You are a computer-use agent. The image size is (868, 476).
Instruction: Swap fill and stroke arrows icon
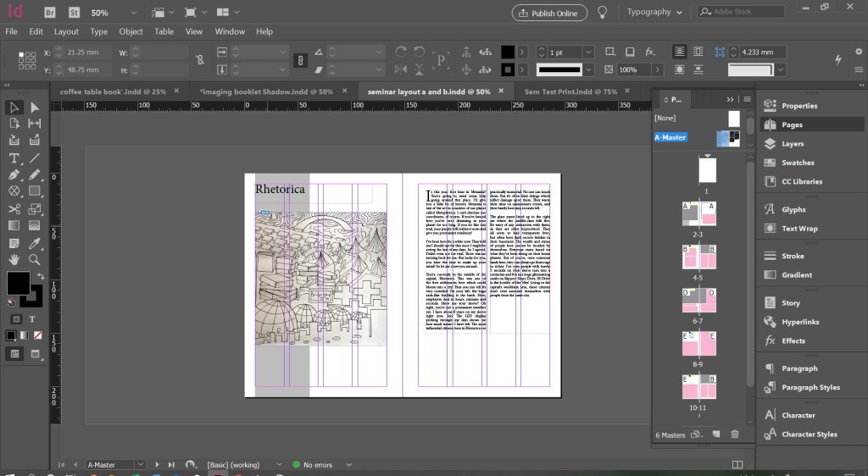coord(40,276)
